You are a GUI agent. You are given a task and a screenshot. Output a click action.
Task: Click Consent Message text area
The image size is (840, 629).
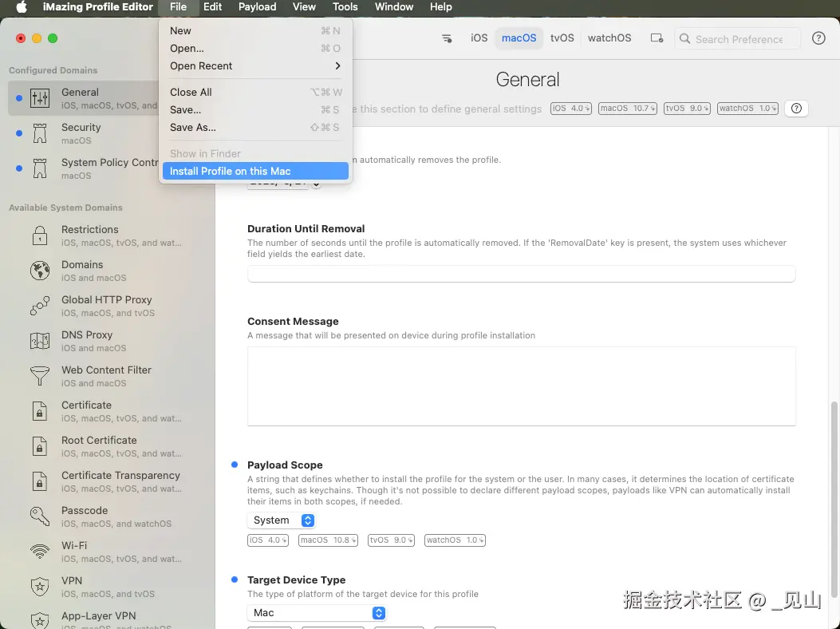tap(521, 386)
